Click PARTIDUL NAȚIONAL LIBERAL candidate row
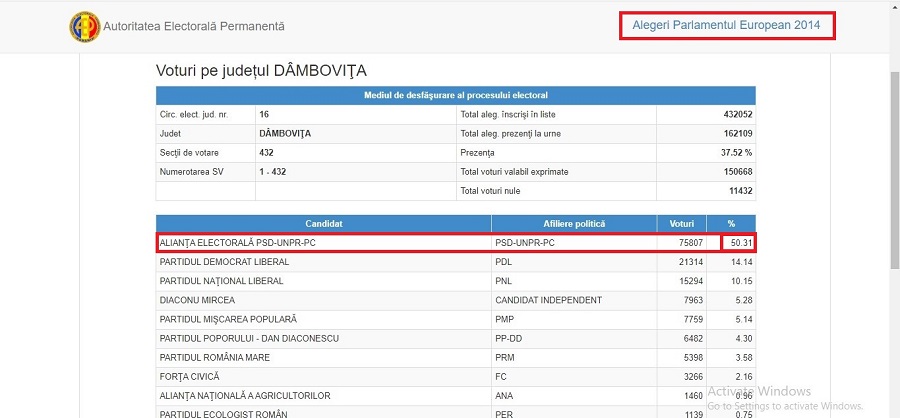This screenshot has height=418, width=900. (456, 281)
